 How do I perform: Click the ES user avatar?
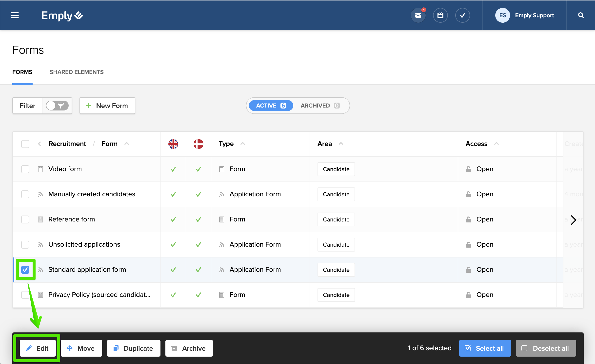pos(502,15)
